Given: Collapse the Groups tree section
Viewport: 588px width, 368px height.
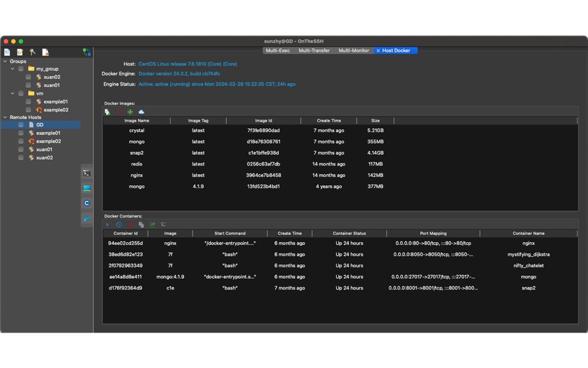Looking at the screenshot, I should tap(5, 61).
